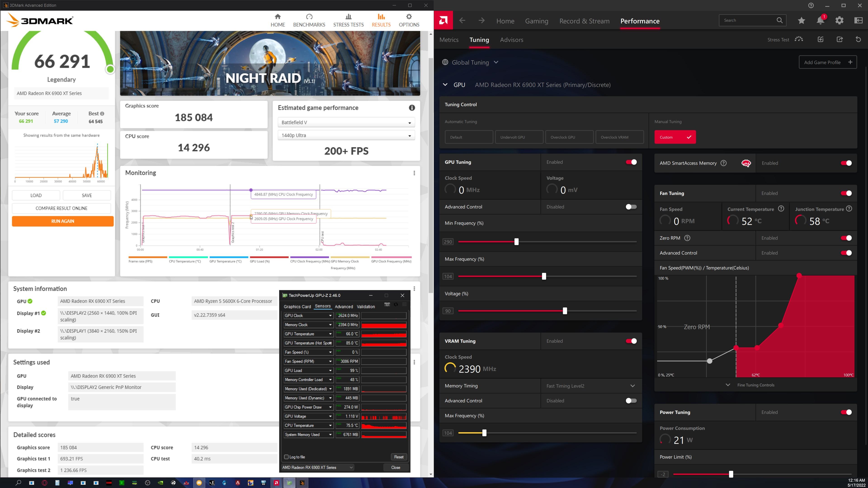This screenshot has width=868, height=488.
Task: Open the Gaming tab in AMD Software
Action: (536, 21)
